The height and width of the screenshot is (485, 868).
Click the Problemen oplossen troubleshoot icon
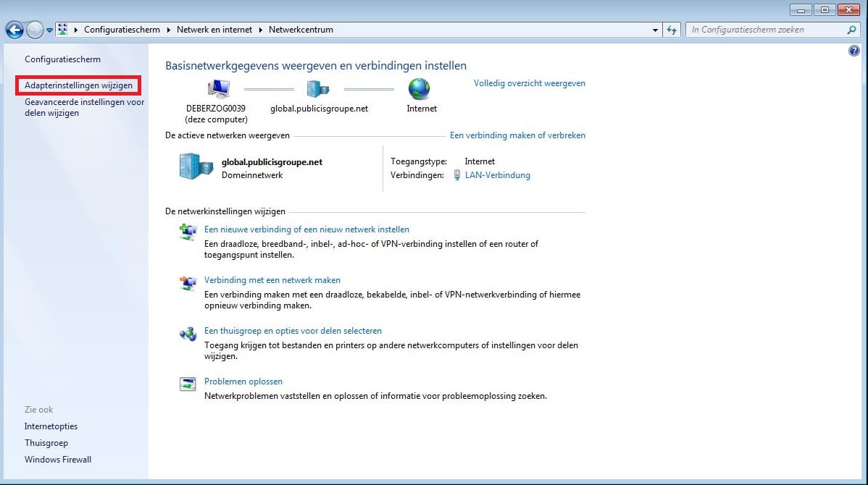pyautogui.click(x=188, y=384)
